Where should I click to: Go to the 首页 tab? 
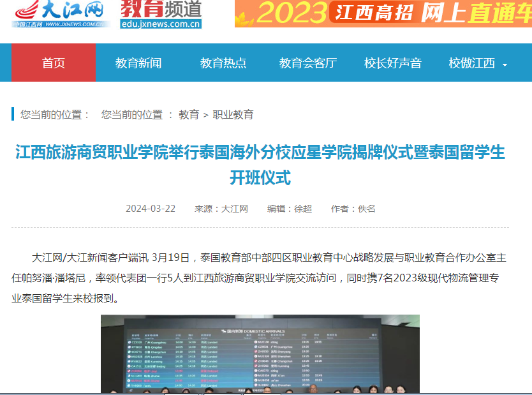point(53,63)
